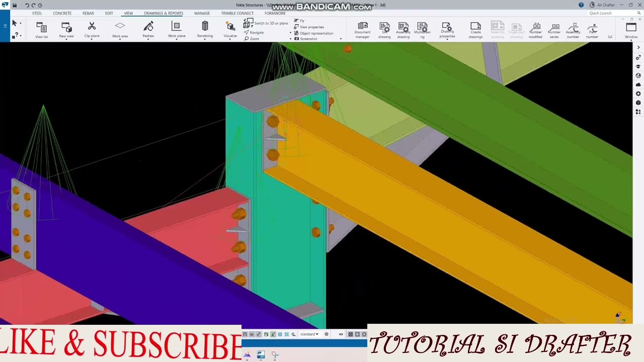Click Switch to 3D or plane
Screen dimensions: 644x362
click(266, 24)
